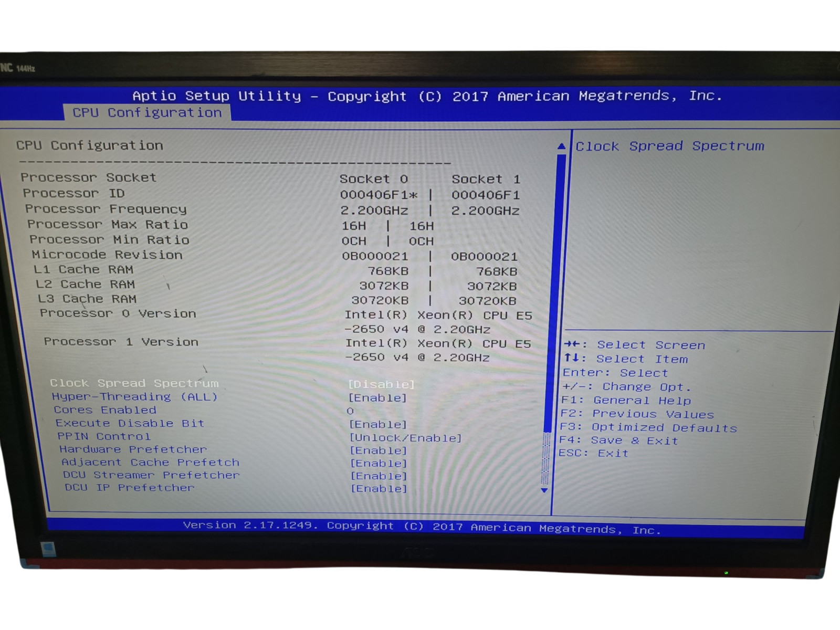Select Execute Disable Bit option
Screen dimensions: 840x630
tap(130, 423)
